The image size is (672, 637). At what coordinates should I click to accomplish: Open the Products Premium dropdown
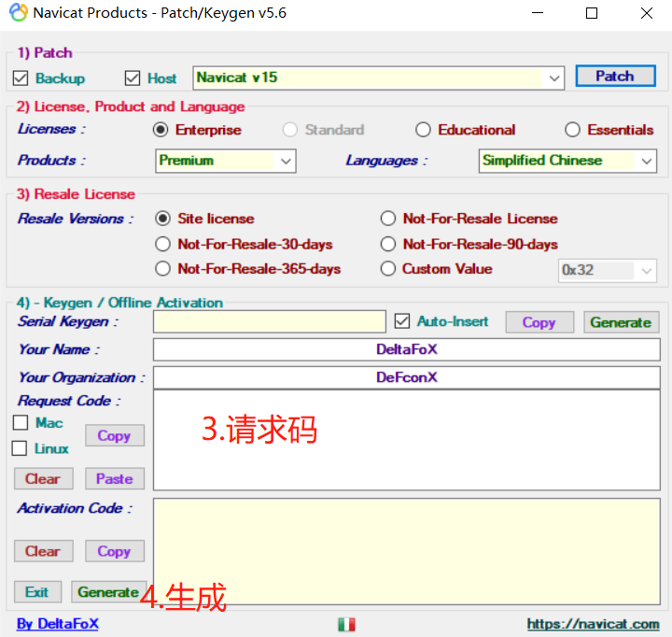226,161
